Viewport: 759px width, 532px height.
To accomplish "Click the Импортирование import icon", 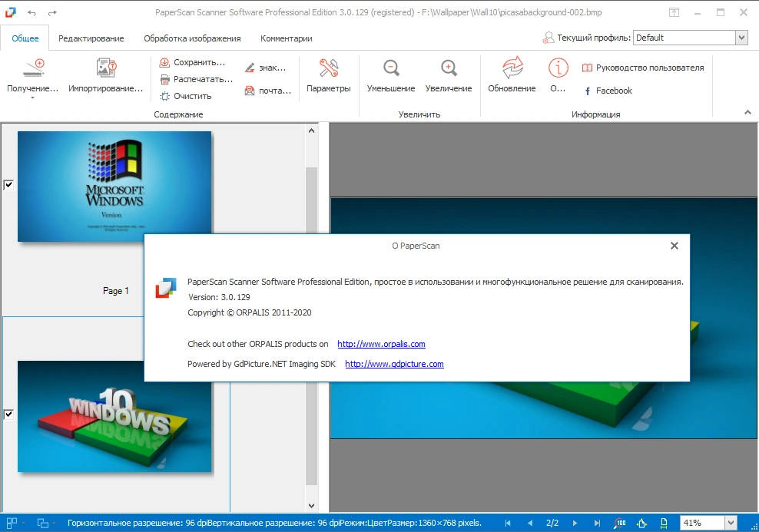I will 106,68.
